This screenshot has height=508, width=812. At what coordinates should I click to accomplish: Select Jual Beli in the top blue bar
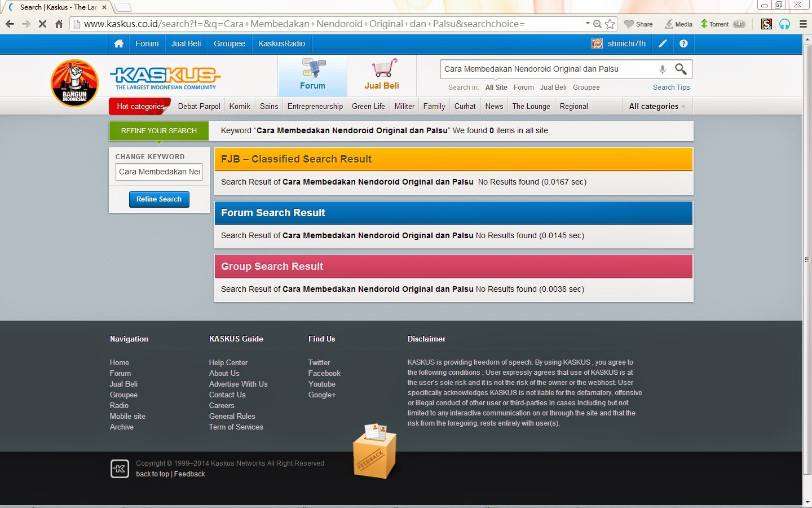pyautogui.click(x=186, y=43)
